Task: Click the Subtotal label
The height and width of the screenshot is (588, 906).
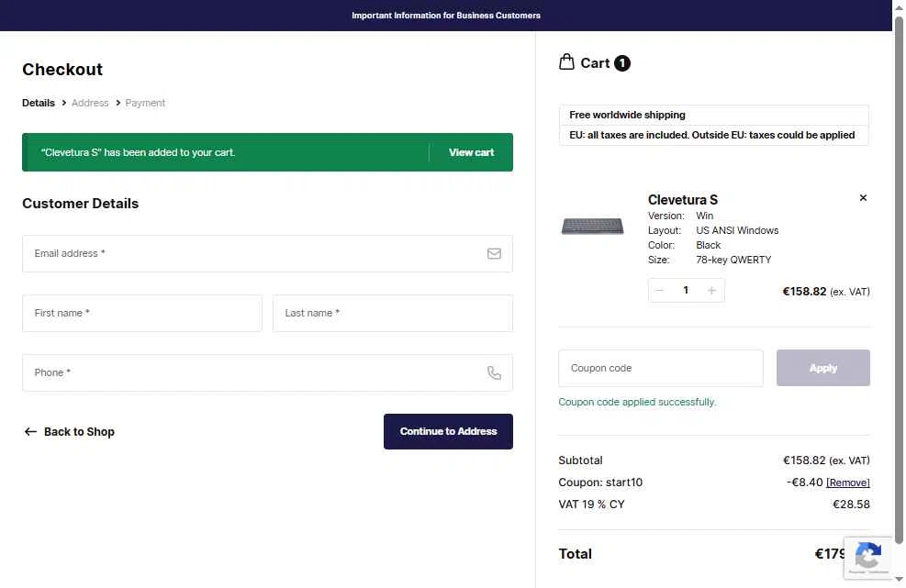Action: click(x=580, y=460)
